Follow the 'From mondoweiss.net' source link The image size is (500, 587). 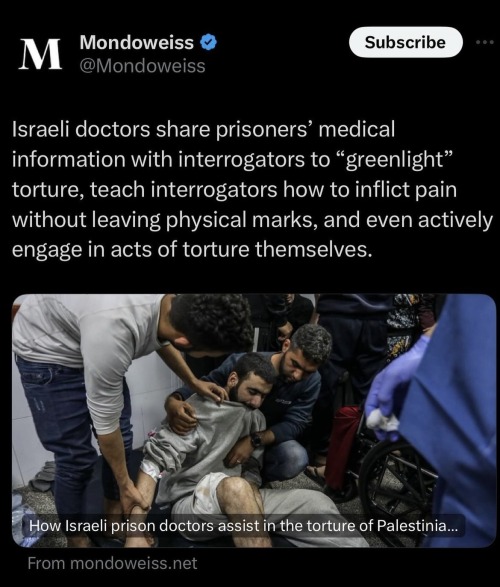point(112,563)
